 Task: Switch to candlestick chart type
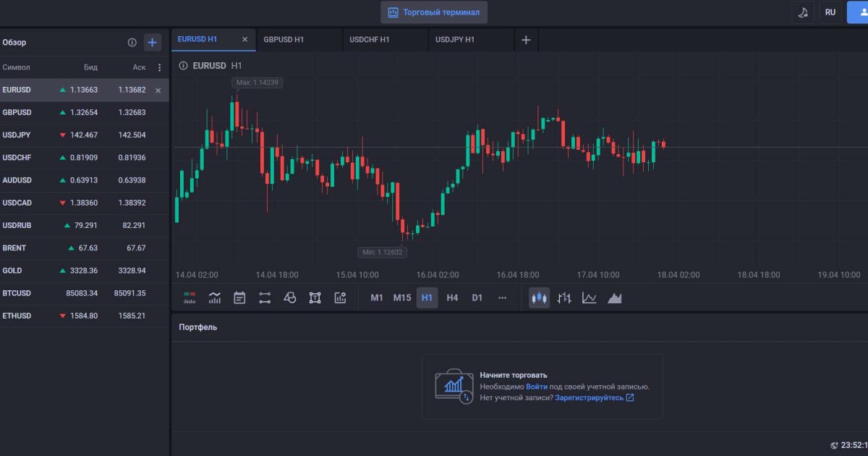[539, 297]
